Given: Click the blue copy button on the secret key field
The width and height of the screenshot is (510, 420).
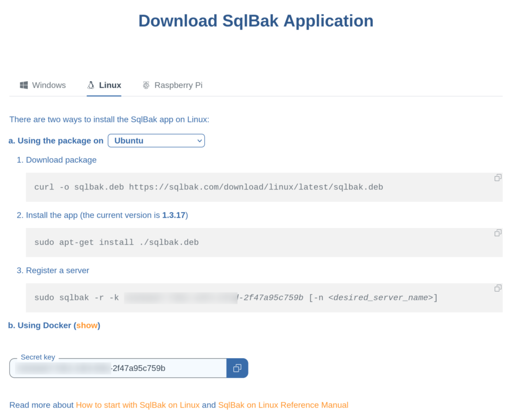Looking at the screenshot, I should pos(237,368).
